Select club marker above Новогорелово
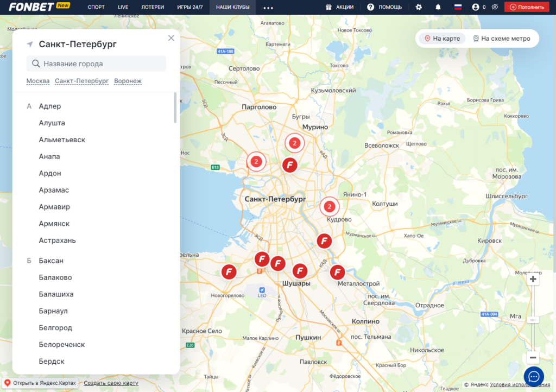The width and height of the screenshot is (556, 392). pyautogui.click(x=229, y=272)
